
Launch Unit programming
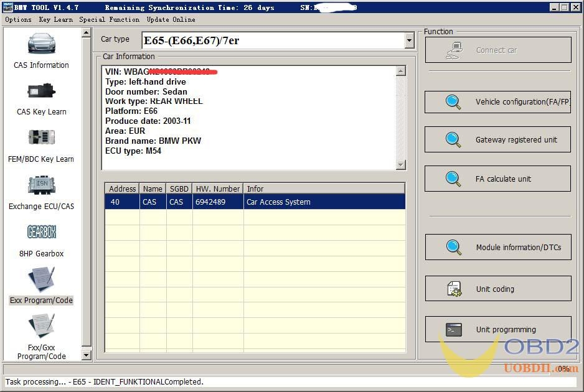point(497,330)
